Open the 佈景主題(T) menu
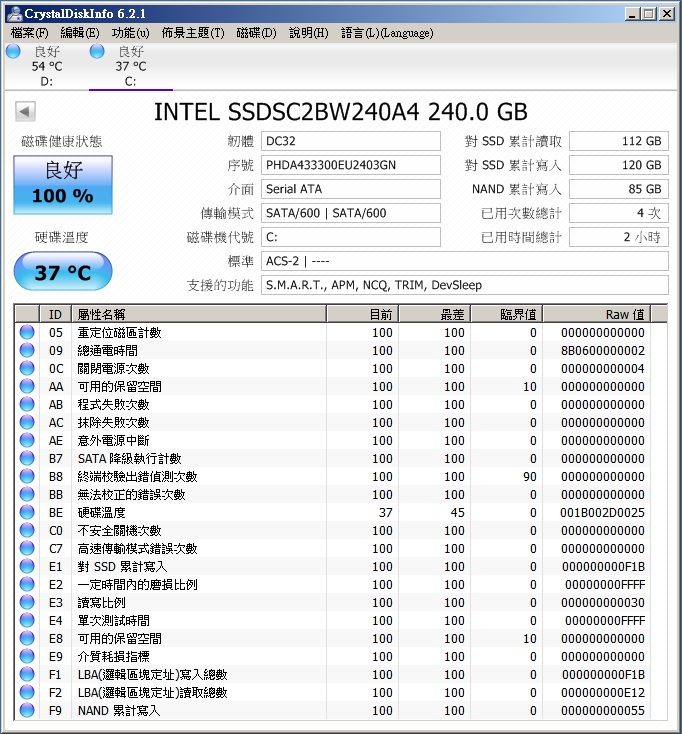682x734 pixels. pyautogui.click(x=193, y=33)
